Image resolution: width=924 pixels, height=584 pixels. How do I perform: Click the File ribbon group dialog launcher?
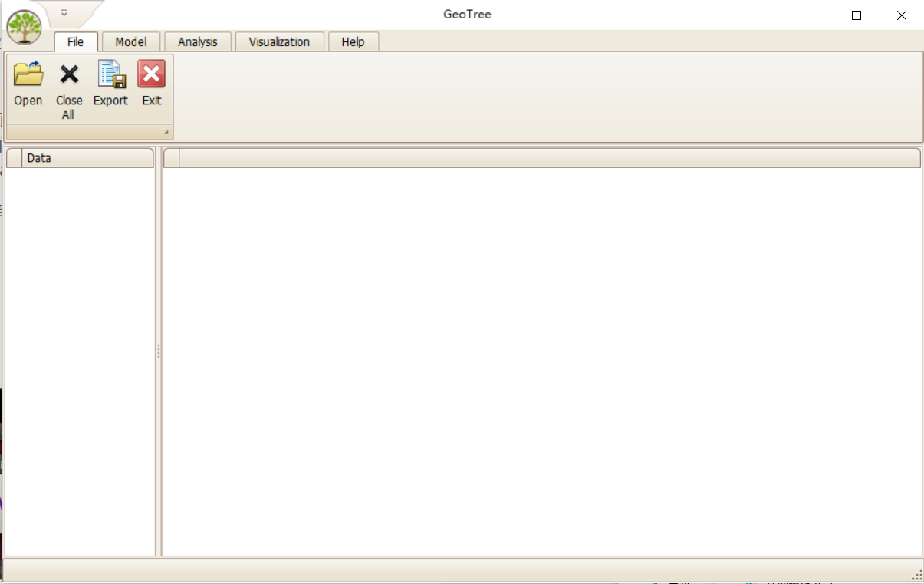(x=166, y=132)
